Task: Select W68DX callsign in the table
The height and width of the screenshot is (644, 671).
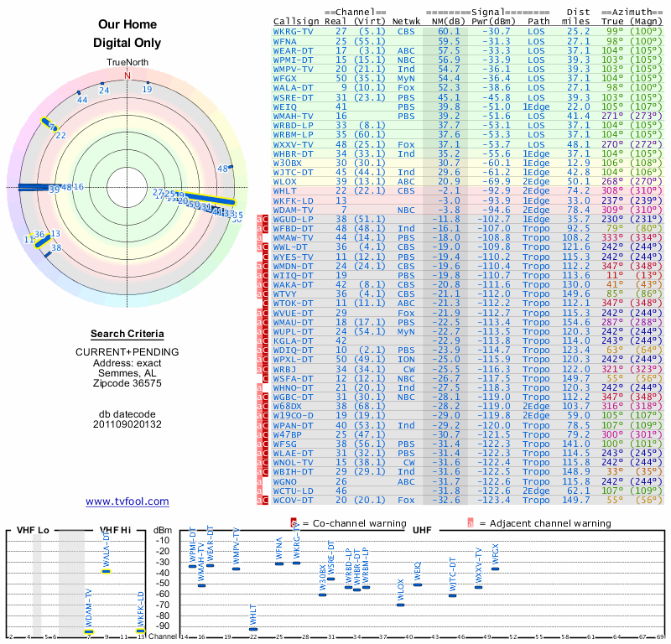Action: click(x=288, y=407)
